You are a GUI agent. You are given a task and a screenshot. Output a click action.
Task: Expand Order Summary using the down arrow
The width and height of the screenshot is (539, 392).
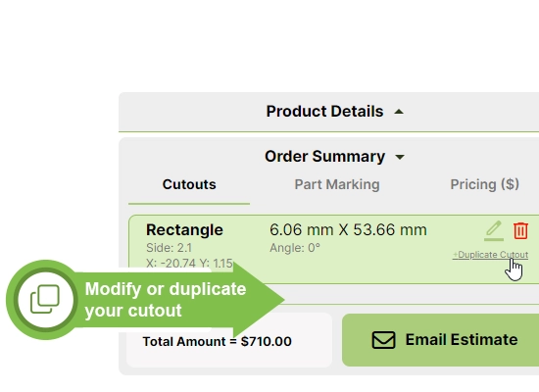(400, 157)
